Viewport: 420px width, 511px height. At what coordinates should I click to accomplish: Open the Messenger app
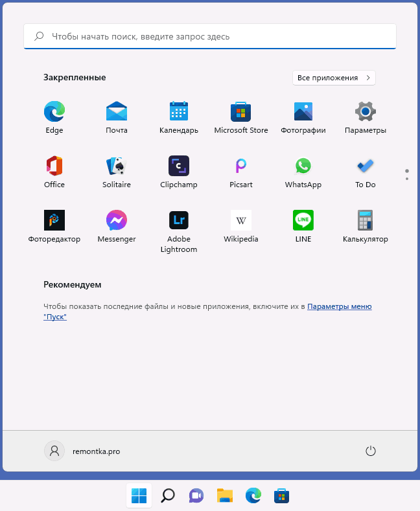117,227
